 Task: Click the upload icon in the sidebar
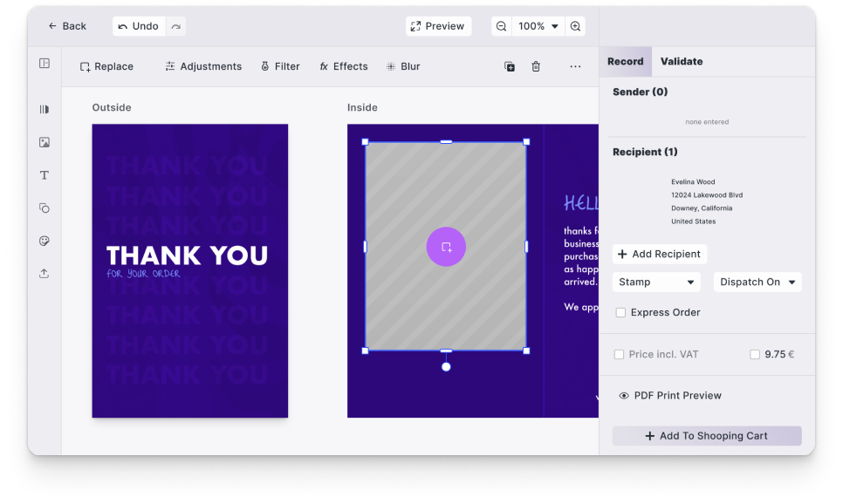[x=44, y=273]
